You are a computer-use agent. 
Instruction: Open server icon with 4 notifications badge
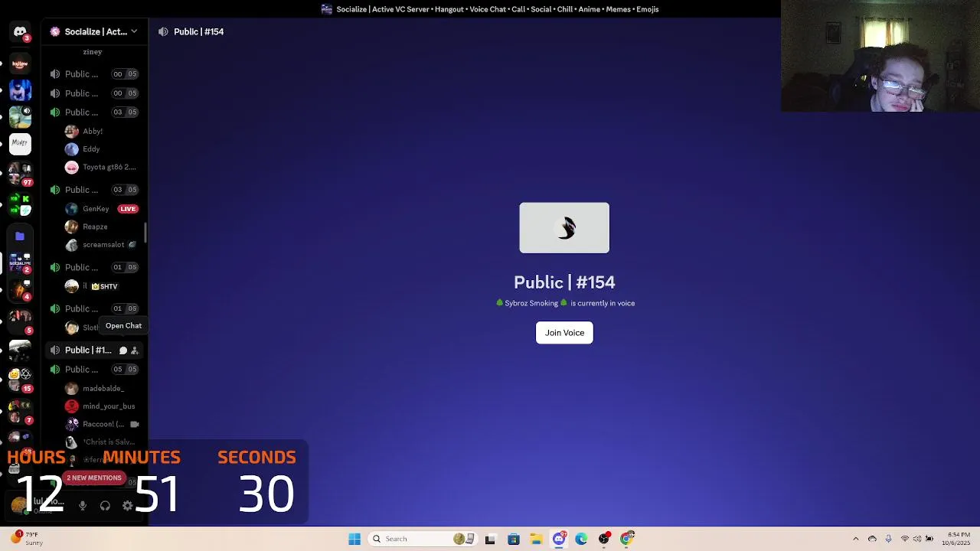click(20, 290)
